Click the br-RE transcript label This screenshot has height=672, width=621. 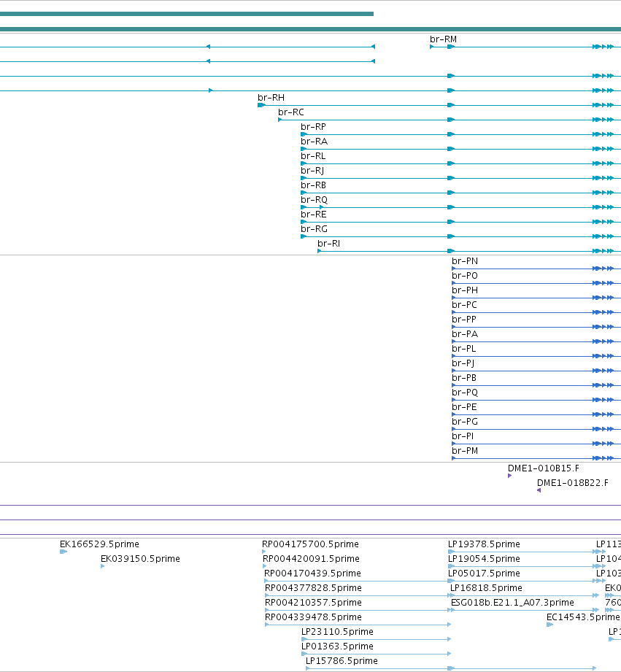coord(313,214)
